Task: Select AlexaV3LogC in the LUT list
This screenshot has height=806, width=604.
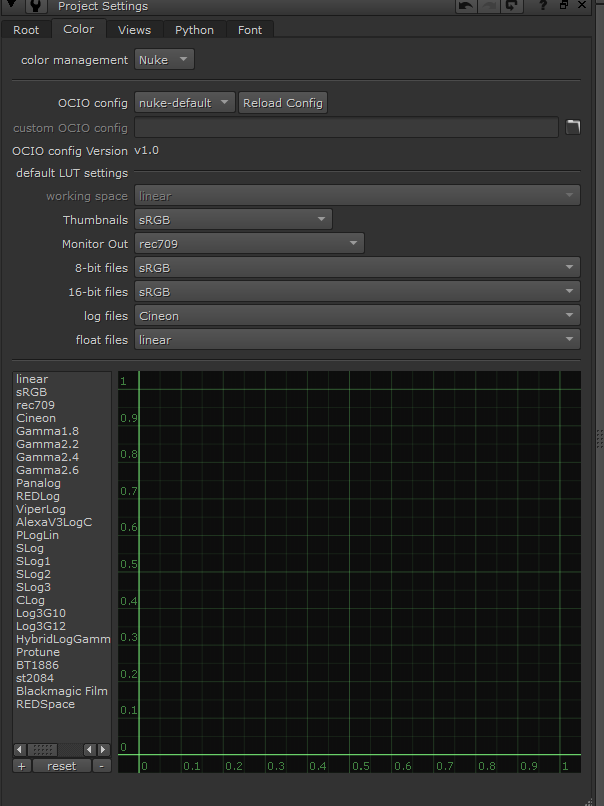Action: (x=53, y=522)
